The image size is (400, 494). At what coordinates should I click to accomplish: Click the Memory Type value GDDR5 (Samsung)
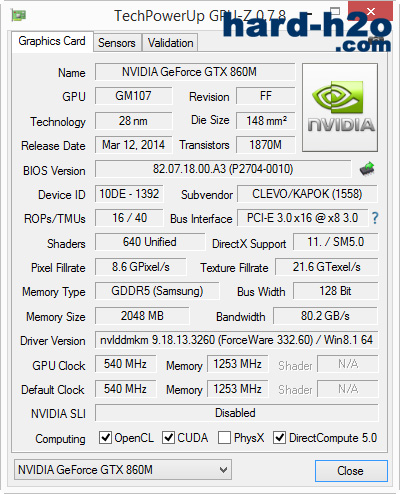(157, 291)
